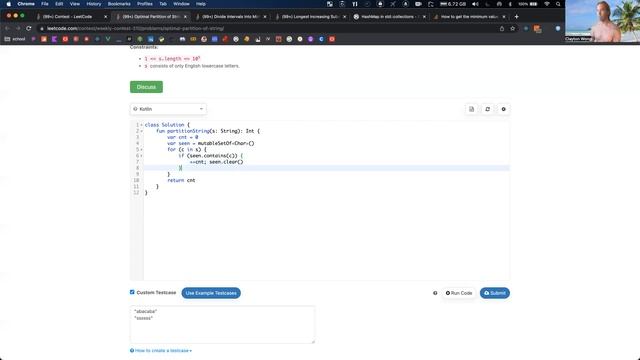Open the Apple menu
The height and width of the screenshot is (360, 640).
tap(9, 4)
